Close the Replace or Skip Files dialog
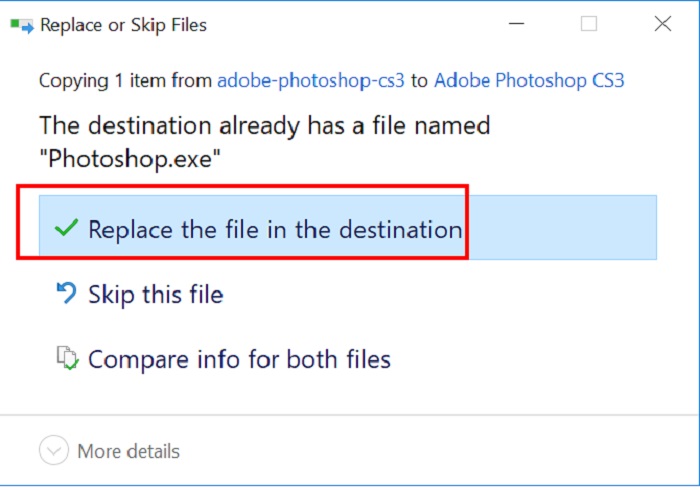Image resolution: width=700 pixels, height=490 pixels. [662, 24]
